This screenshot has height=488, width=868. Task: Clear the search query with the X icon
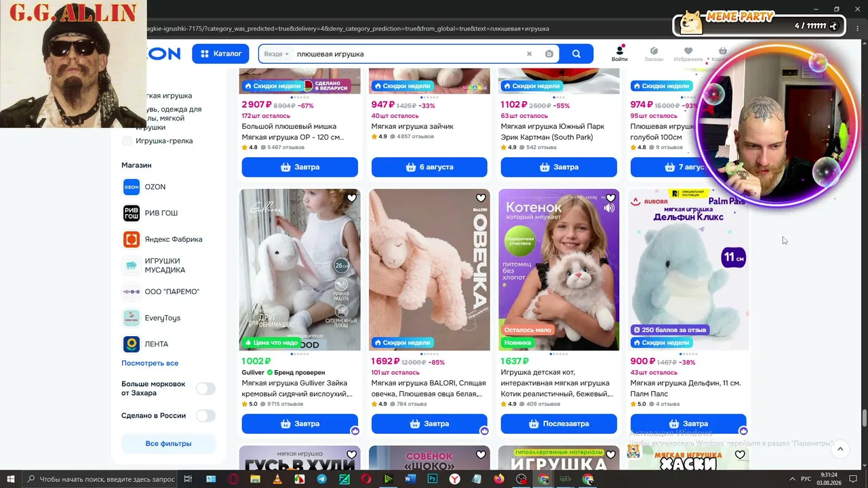[530, 54]
